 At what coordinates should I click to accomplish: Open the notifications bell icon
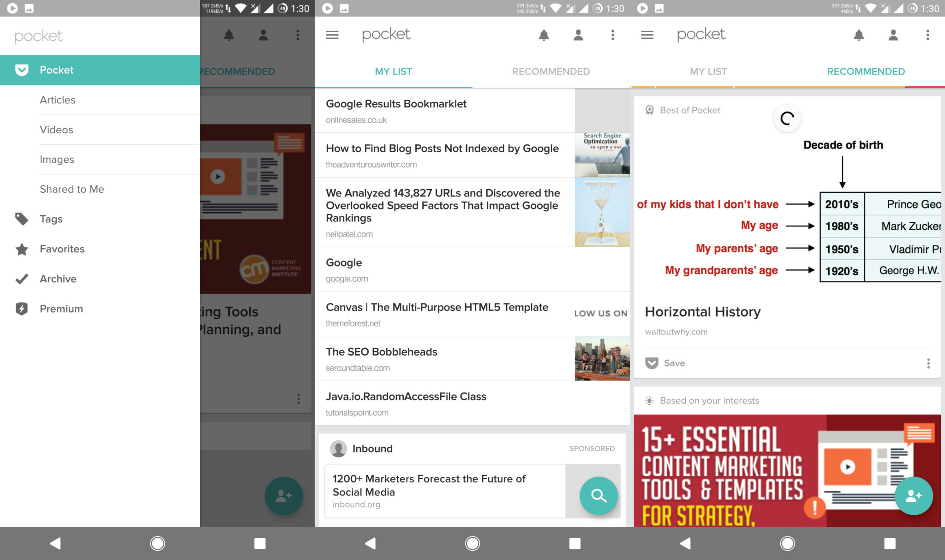pos(544,35)
